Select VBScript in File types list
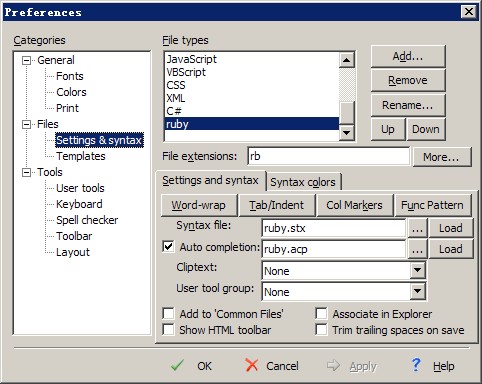Viewport: 482px width, 384px height. point(252,72)
